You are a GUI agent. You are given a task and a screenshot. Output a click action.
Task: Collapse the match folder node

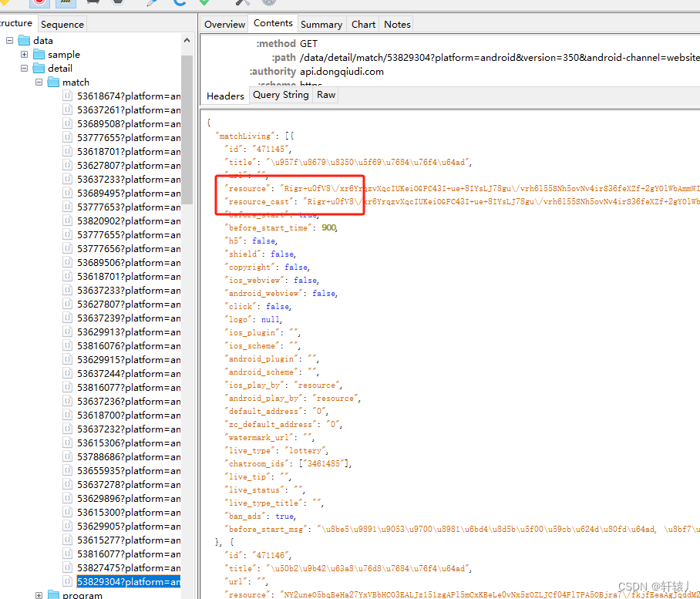(x=39, y=82)
